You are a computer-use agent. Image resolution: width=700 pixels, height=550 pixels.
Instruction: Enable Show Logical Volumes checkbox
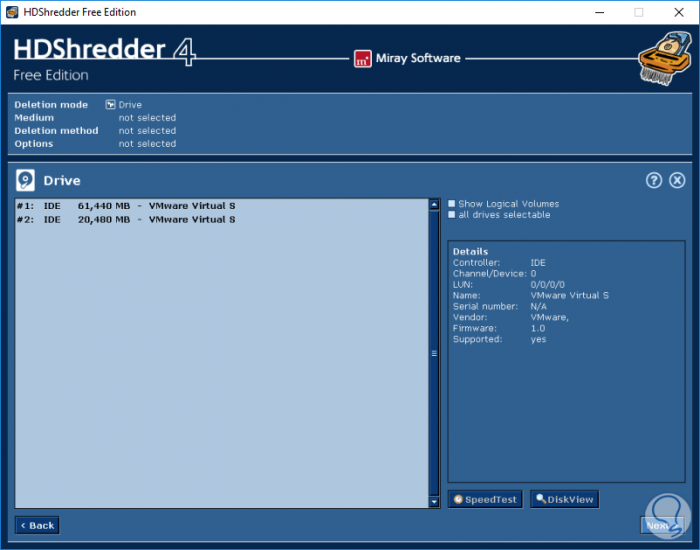pyautogui.click(x=451, y=204)
